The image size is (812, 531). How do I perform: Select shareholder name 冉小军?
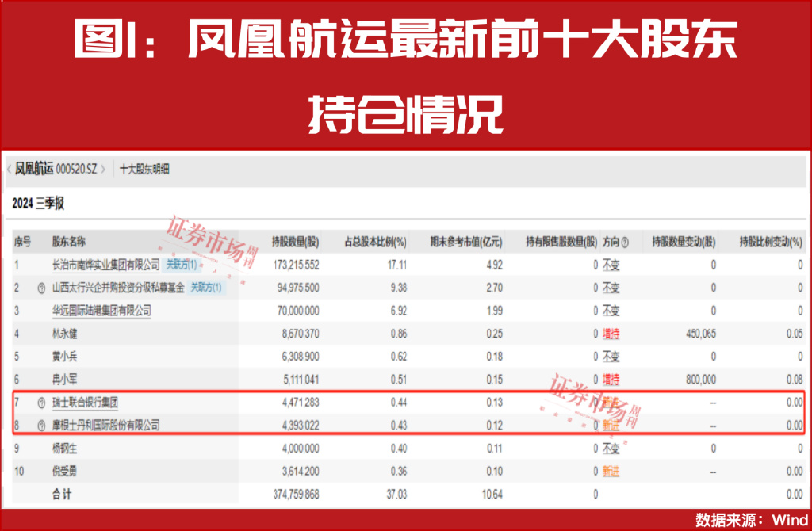point(64,380)
